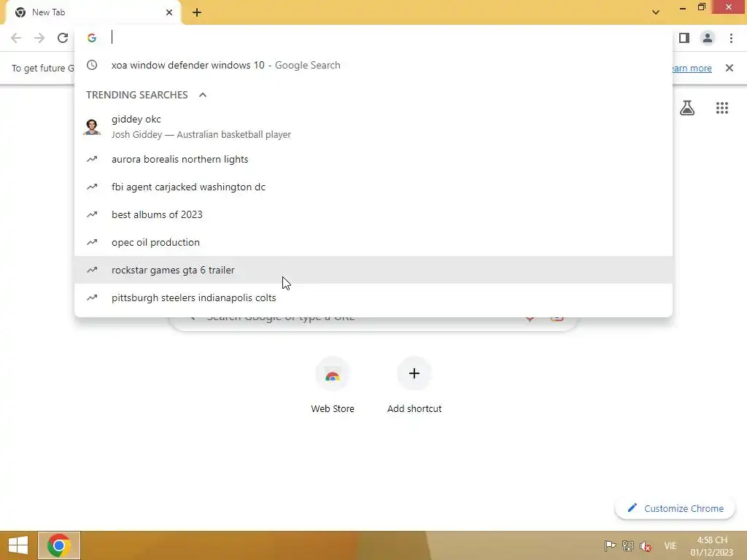Open Chrome's three-dot menu

[731, 38]
